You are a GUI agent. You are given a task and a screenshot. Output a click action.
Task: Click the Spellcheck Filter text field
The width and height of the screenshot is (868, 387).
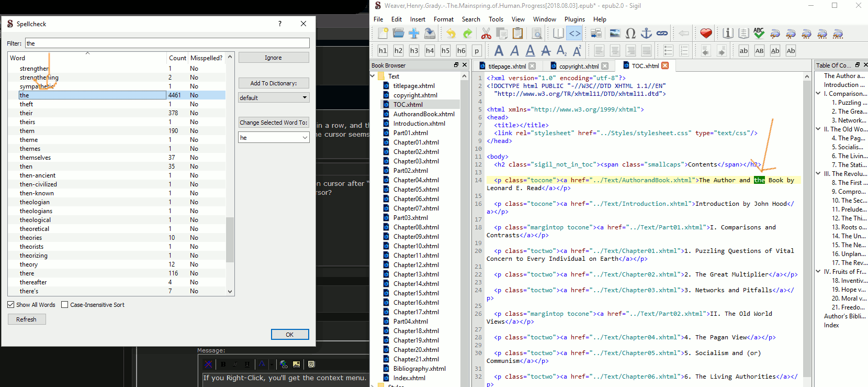[167, 43]
